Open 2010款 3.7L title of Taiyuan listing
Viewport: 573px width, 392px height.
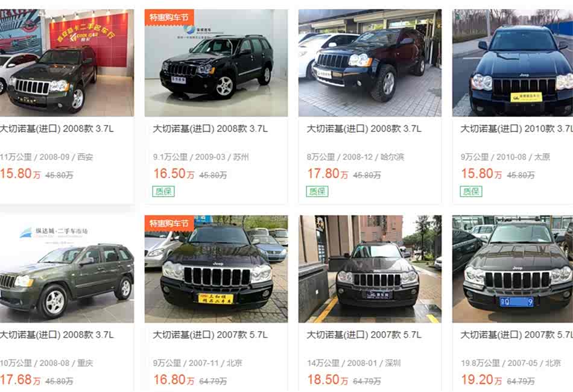517,128
